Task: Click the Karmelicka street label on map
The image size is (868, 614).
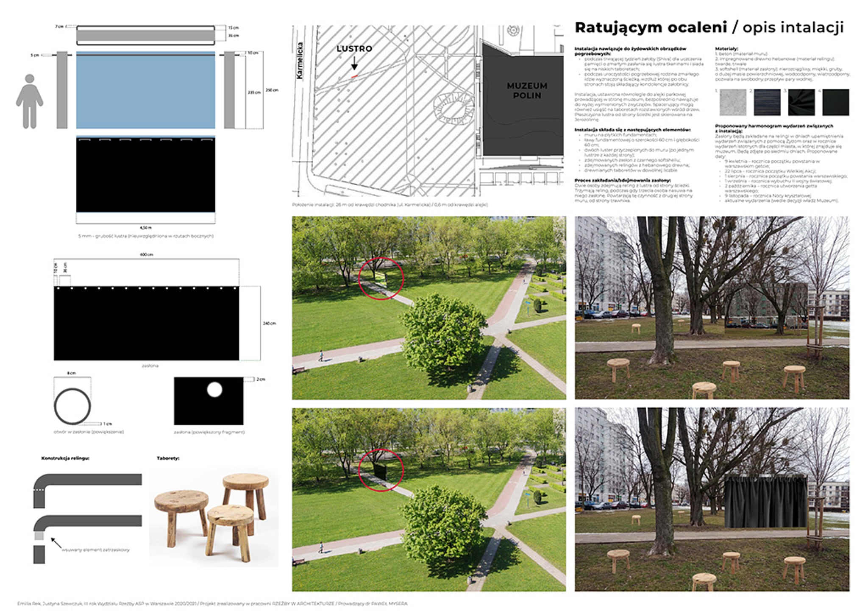Action: click(300, 61)
